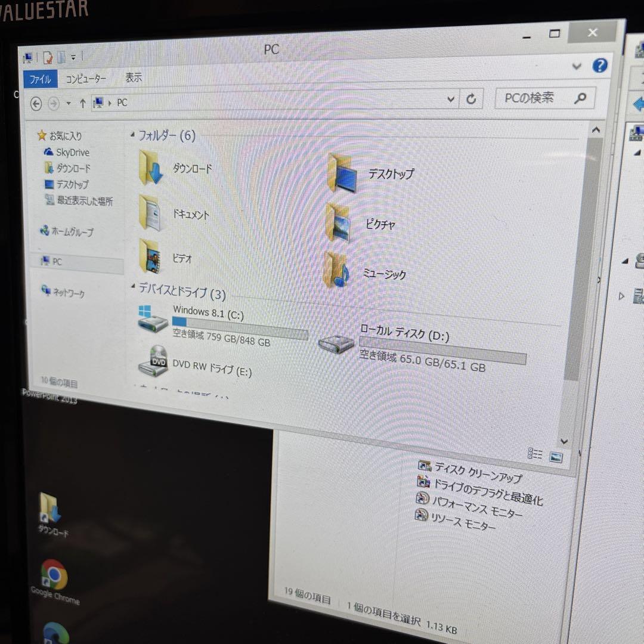The image size is (644, 644).
Task: Select the ミュージック folder icon
Action: pyautogui.click(x=336, y=270)
